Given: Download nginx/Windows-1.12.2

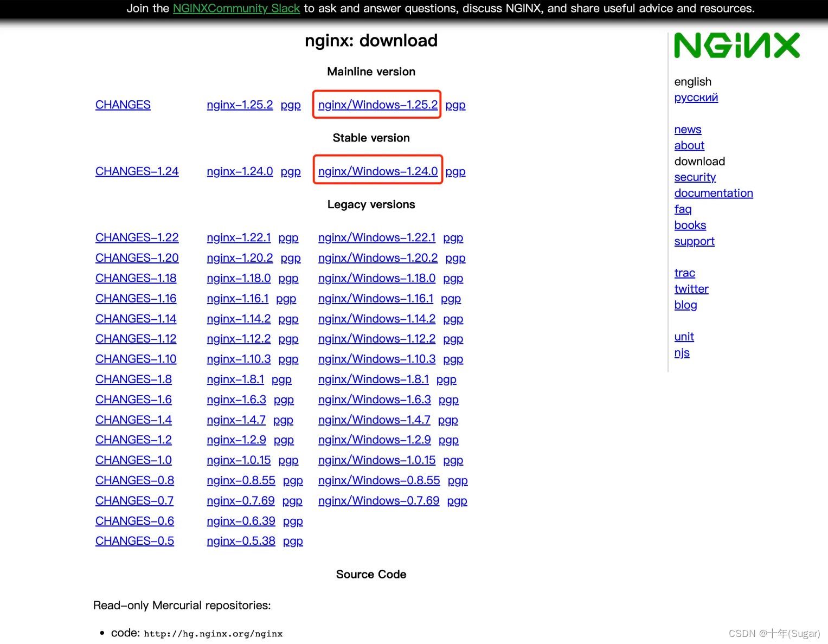Looking at the screenshot, I should 377,339.
